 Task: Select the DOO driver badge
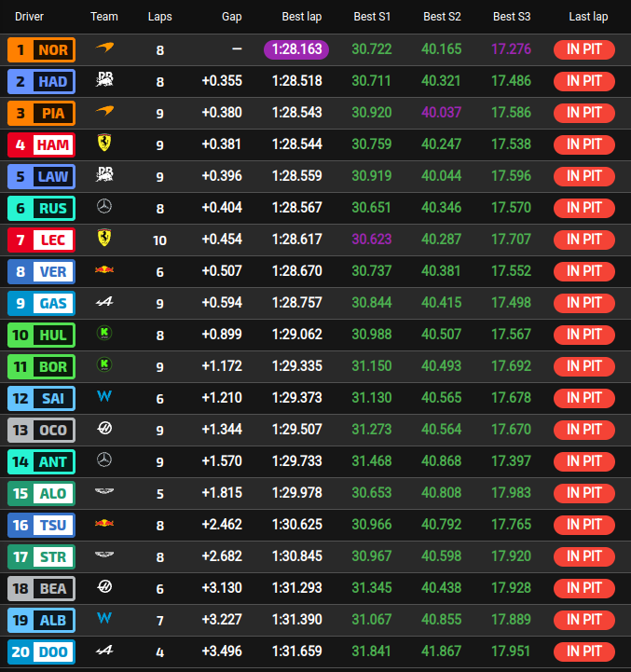pos(42,651)
